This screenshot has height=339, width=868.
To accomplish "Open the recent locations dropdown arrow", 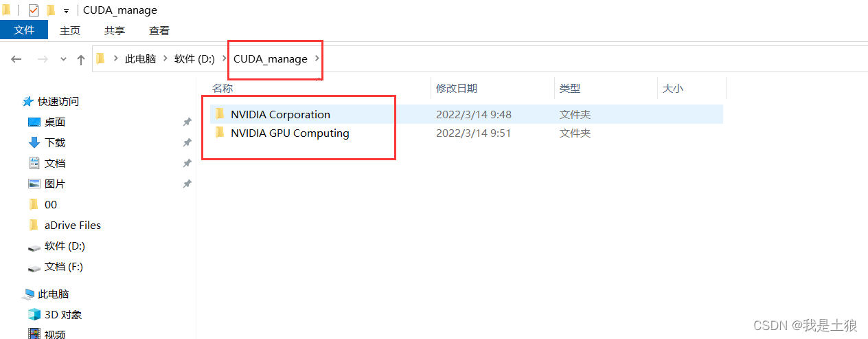I will point(64,59).
